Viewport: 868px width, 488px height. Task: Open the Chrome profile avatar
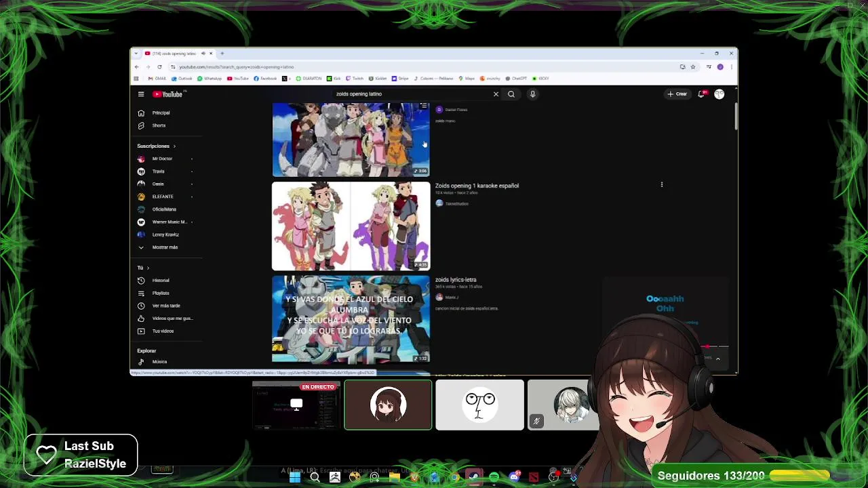[720, 67]
